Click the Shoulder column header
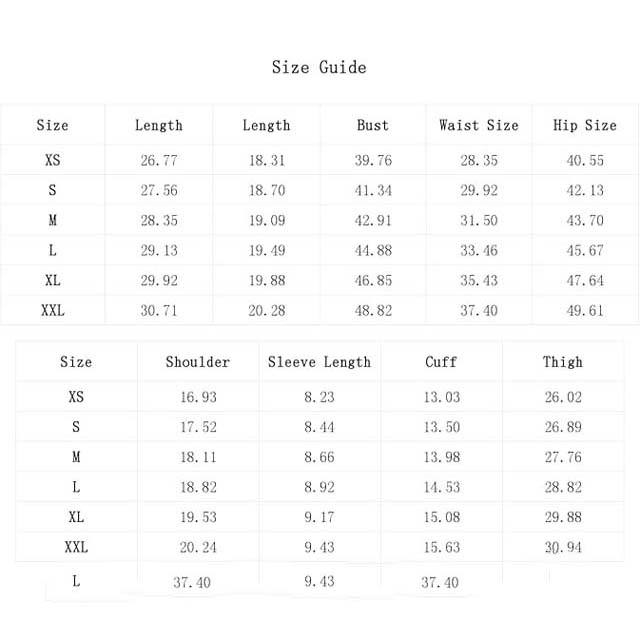 click(198, 362)
